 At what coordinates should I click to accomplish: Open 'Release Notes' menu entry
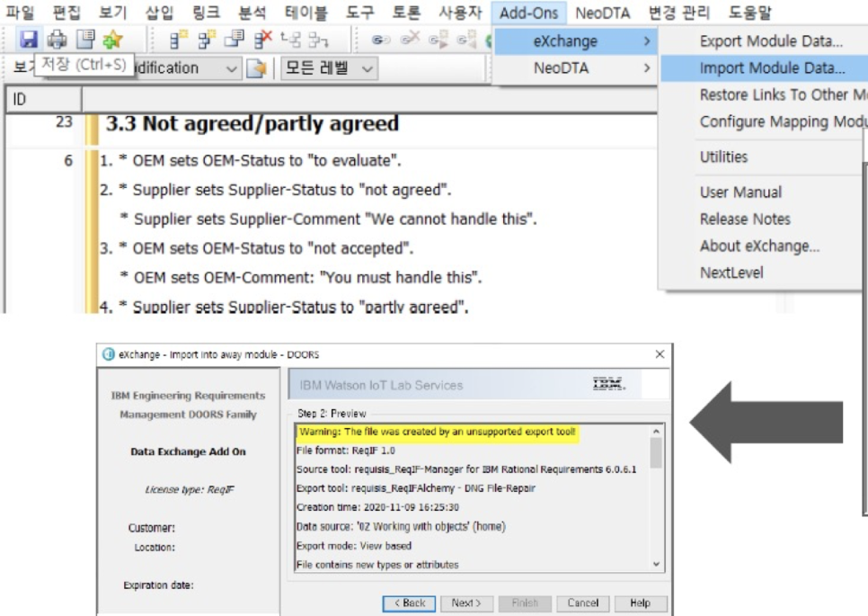(745, 219)
